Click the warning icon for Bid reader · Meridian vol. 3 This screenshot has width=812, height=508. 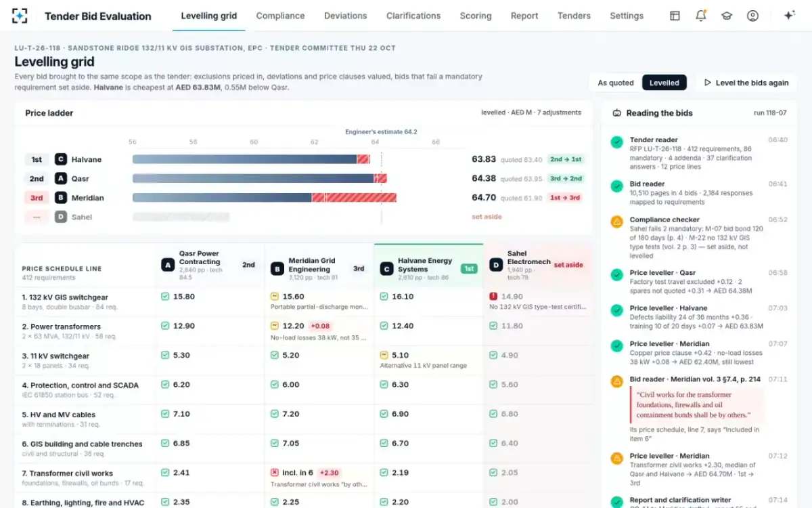point(616,381)
